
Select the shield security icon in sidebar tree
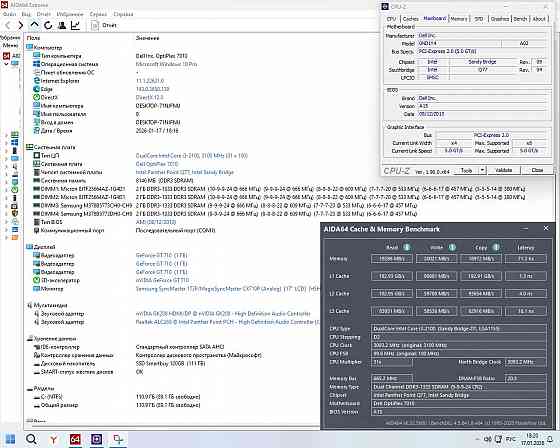point(15,213)
